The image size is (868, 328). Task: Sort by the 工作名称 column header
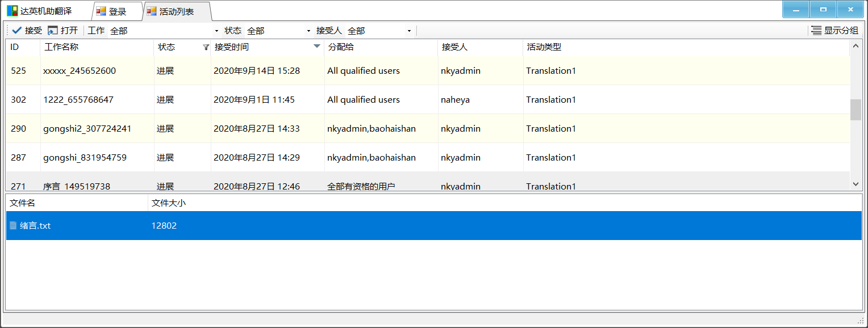point(97,47)
